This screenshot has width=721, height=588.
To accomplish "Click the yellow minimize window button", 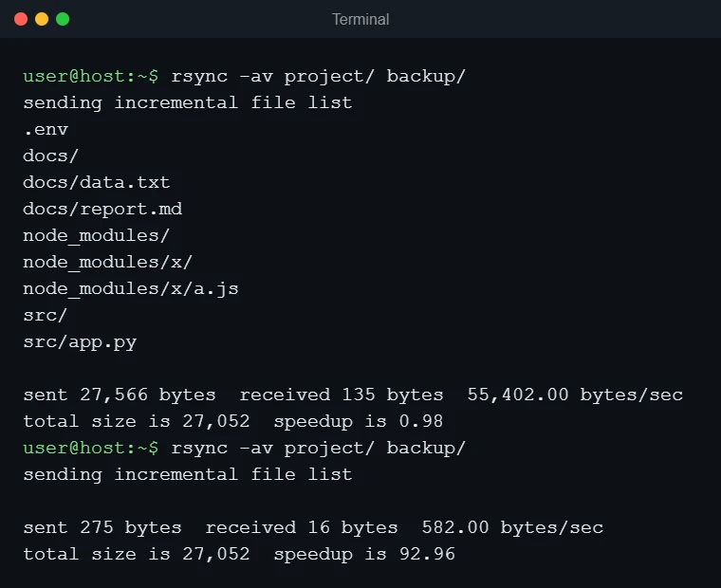I will tap(42, 19).
